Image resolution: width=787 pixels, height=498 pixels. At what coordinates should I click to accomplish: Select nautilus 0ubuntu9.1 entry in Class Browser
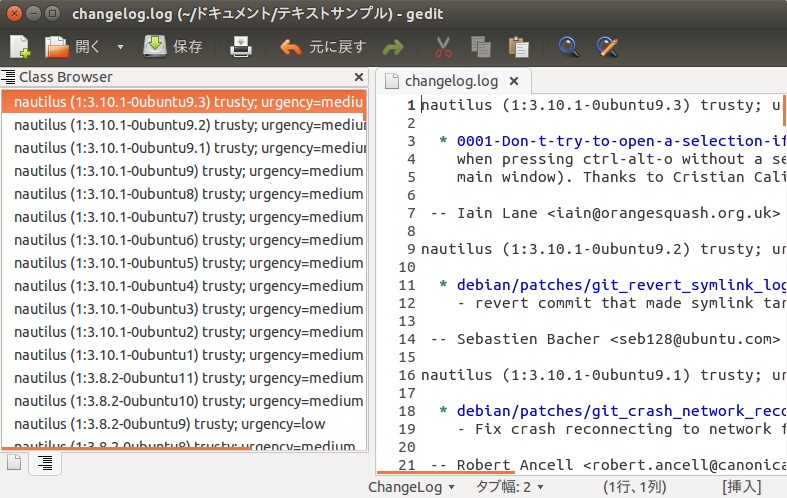coord(184,148)
